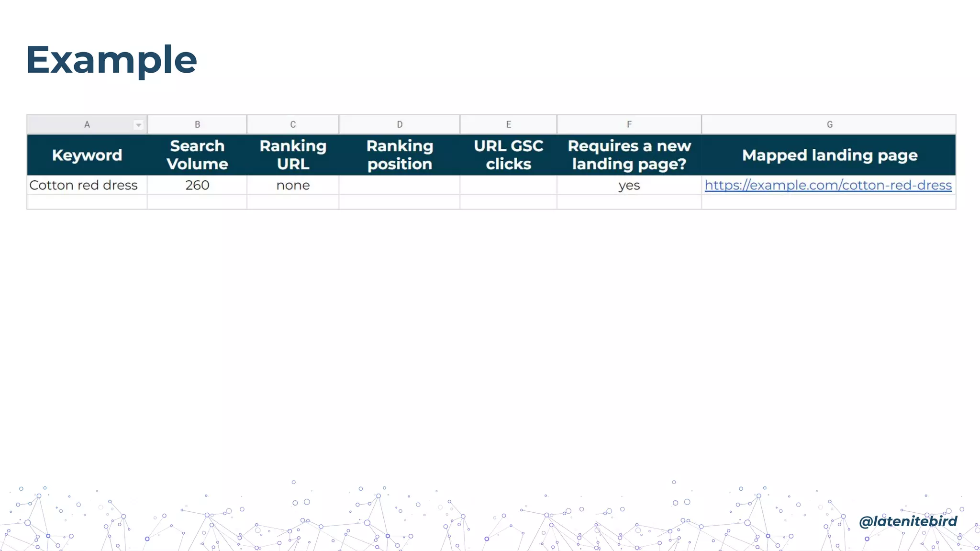Click the Ranking position header cell

tap(400, 155)
